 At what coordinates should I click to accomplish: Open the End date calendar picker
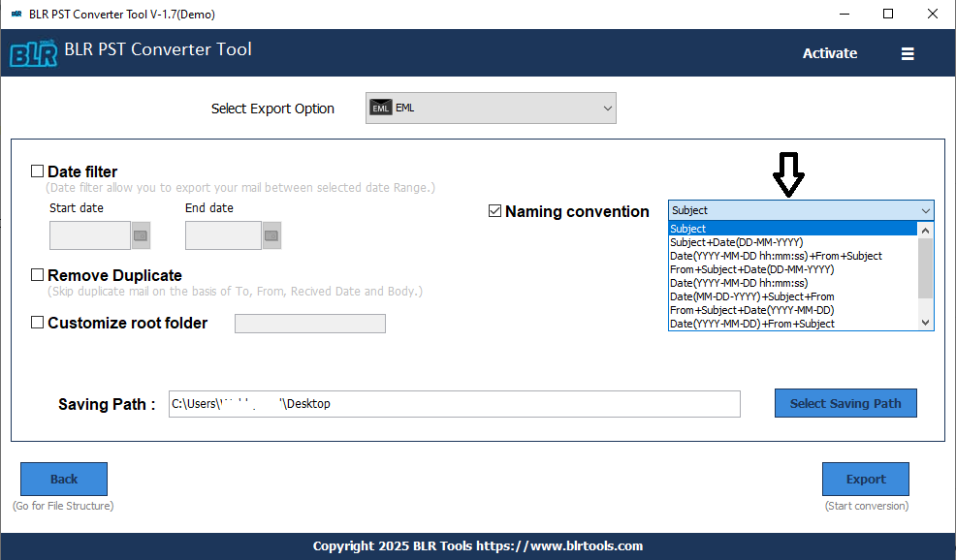pyautogui.click(x=271, y=234)
